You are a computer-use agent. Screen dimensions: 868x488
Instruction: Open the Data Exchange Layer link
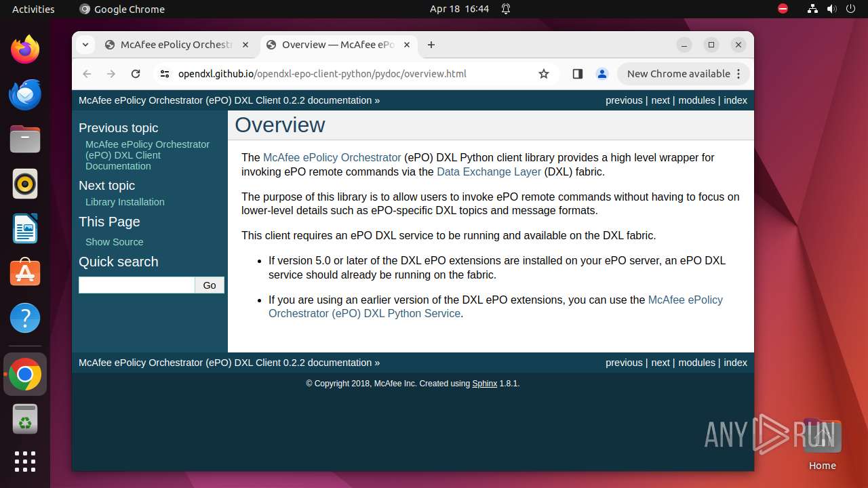[489, 171]
